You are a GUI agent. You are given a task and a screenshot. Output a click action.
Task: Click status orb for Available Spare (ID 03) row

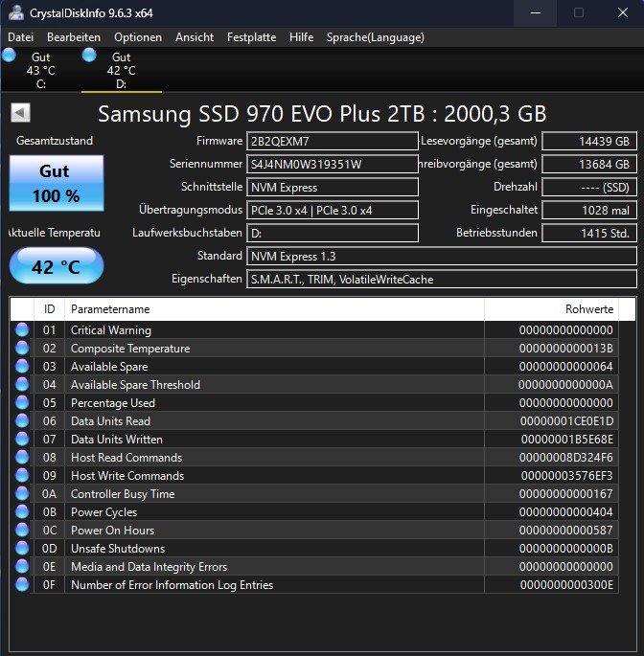pyautogui.click(x=22, y=366)
